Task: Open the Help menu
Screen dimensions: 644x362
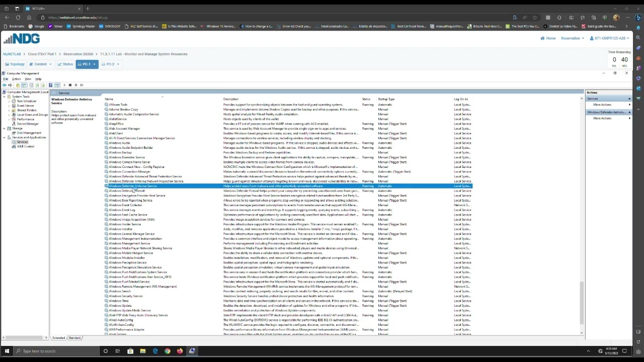Action: point(38,79)
